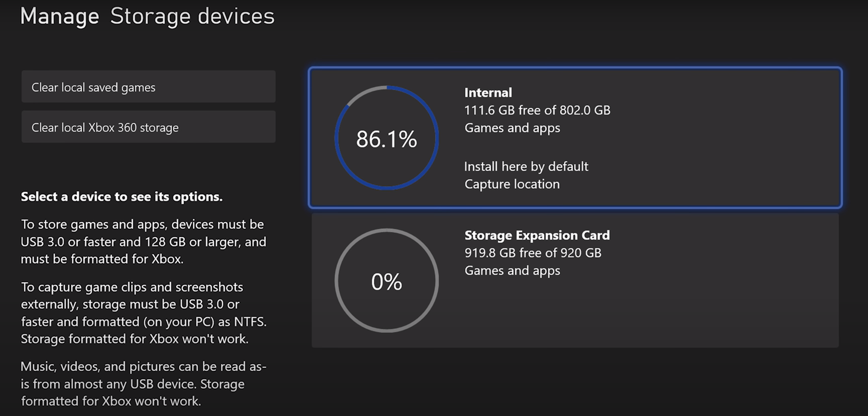Select the Install here by default label
Screen dimensions: 868x416
tap(526, 166)
